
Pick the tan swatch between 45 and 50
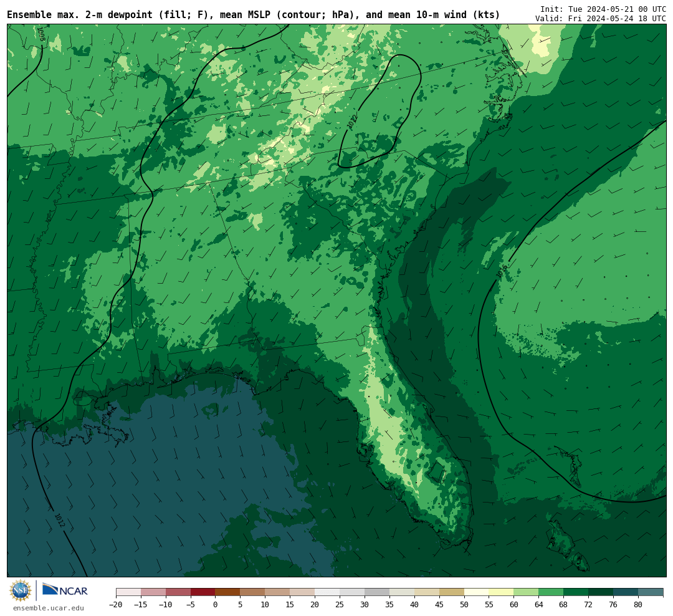(x=452, y=592)
